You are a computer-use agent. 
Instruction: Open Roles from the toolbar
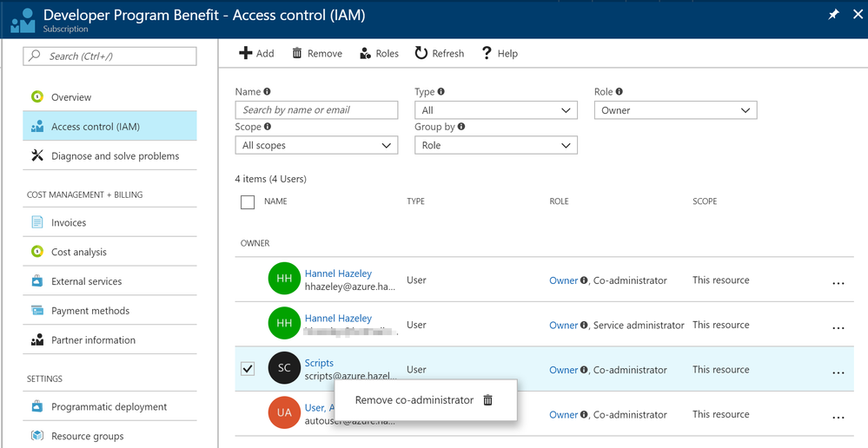pos(379,53)
